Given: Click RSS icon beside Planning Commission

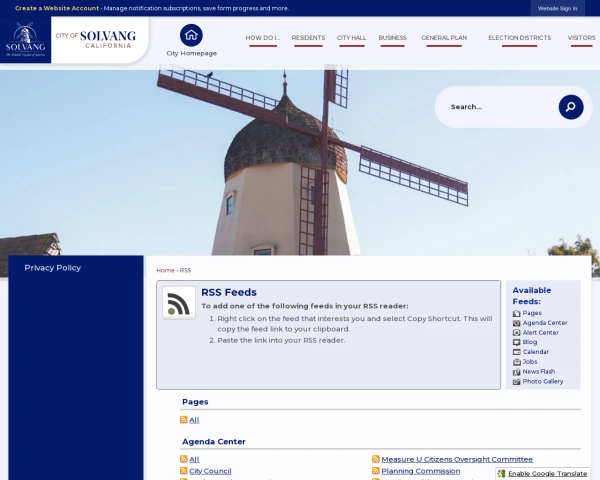Looking at the screenshot, I should (x=376, y=471).
